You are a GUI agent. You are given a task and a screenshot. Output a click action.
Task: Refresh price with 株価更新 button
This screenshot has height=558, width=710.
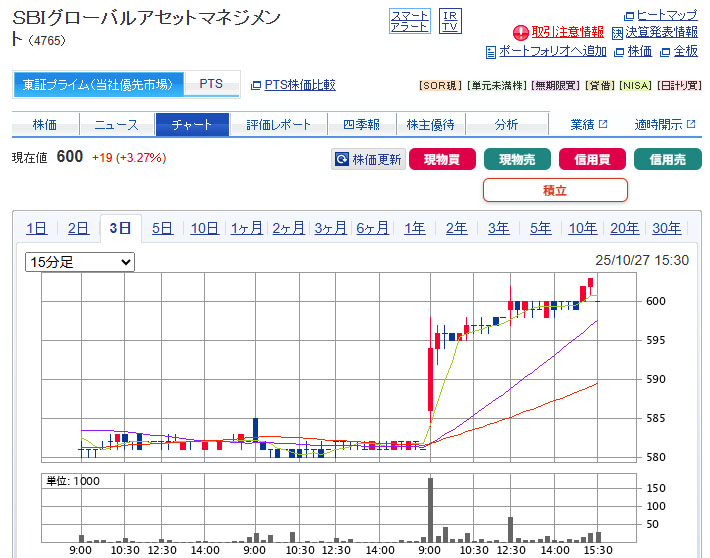click(x=369, y=159)
